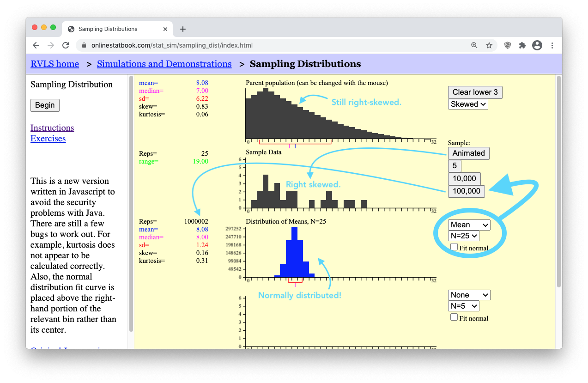This screenshot has width=588, height=383.
Task: Open the Mean statistic dropdown
Action: pos(469,225)
